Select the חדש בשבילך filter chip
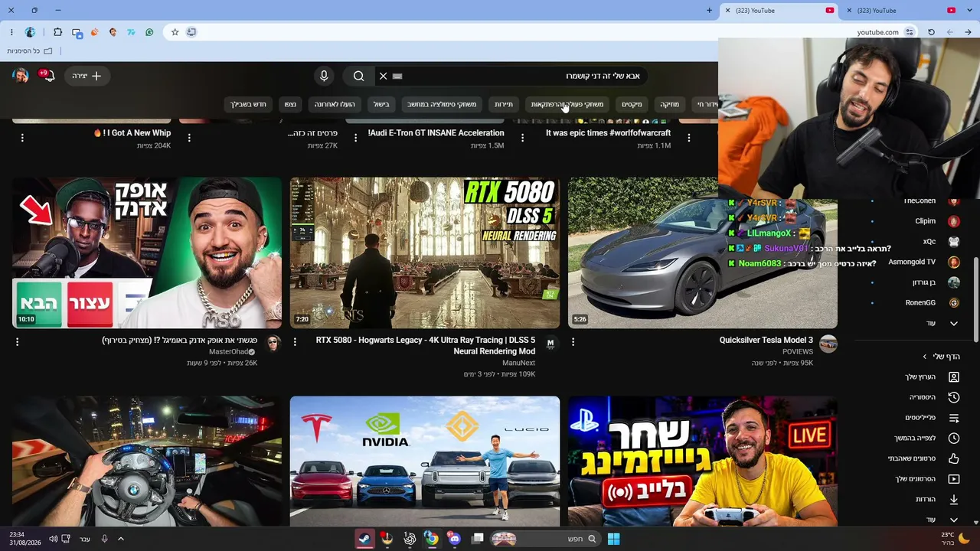The height and width of the screenshot is (551, 980). pos(248,104)
